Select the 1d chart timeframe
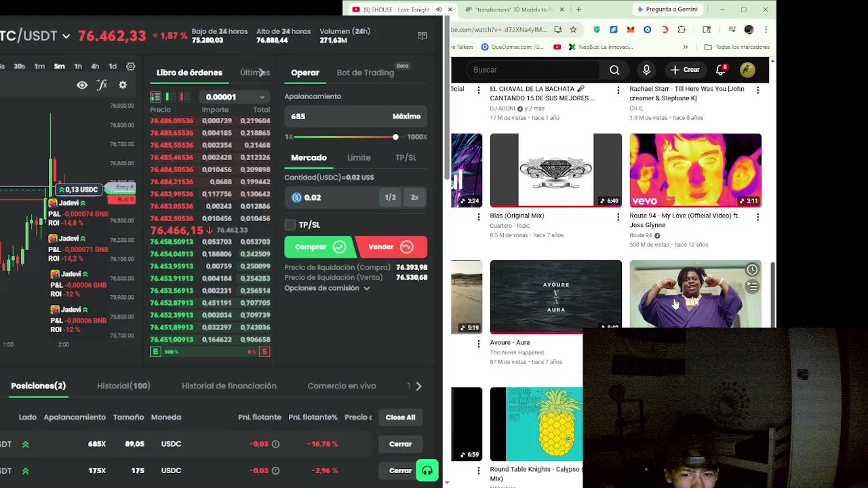Viewport: 868px width, 488px height. tap(113, 66)
